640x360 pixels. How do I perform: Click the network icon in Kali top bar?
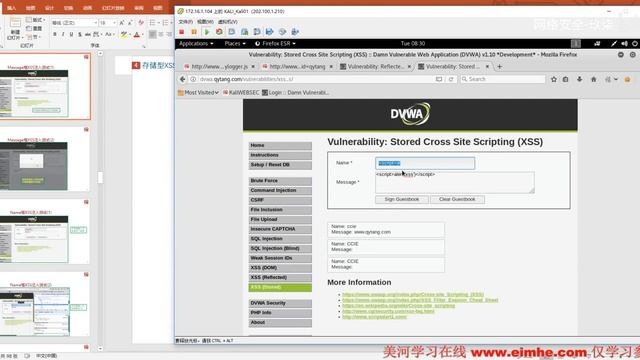[597, 44]
